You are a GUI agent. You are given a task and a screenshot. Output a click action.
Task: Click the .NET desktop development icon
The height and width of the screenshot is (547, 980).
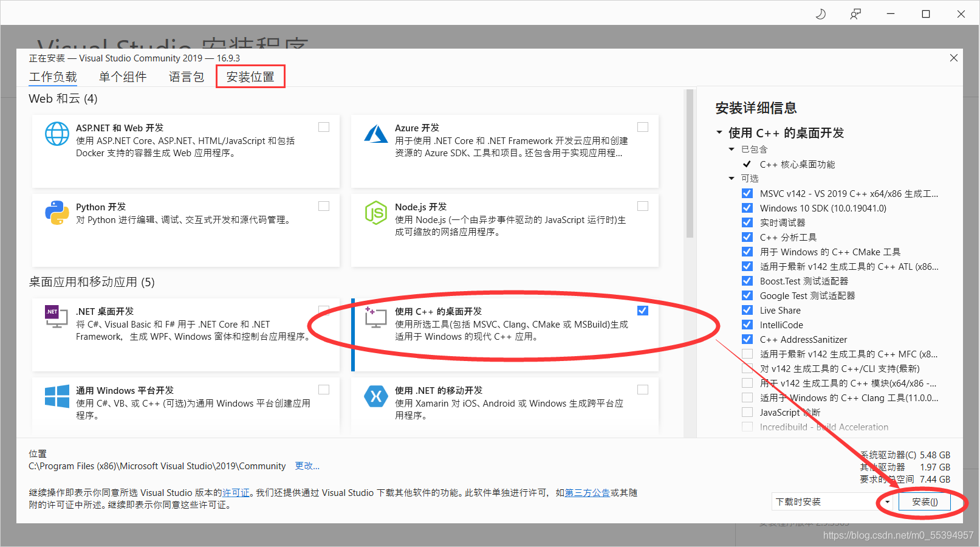coord(57,317)
